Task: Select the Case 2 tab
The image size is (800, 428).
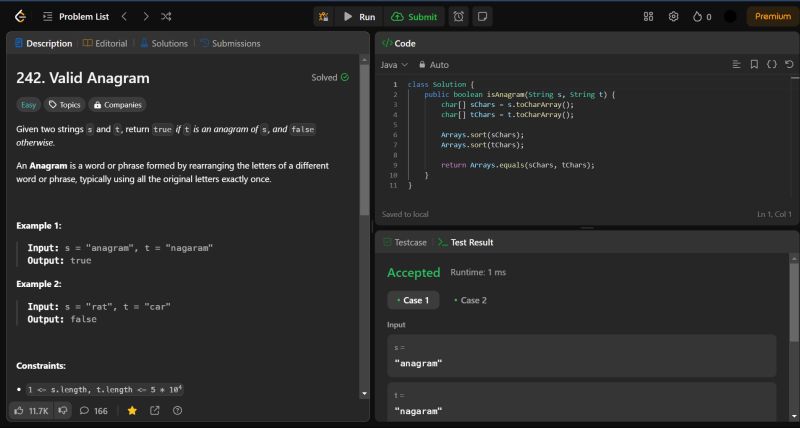Action: click(469, 300)
